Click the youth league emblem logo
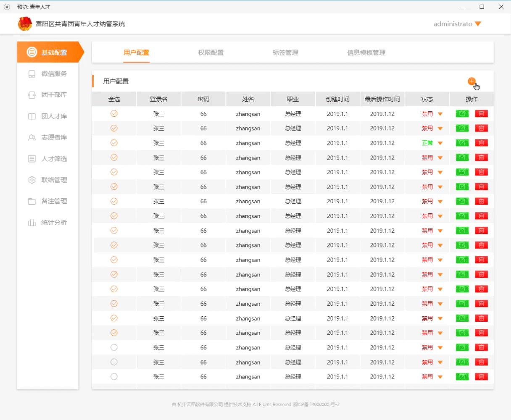Image resolution: width=511 pixels, height=420 pixels. tap(25, 24)
